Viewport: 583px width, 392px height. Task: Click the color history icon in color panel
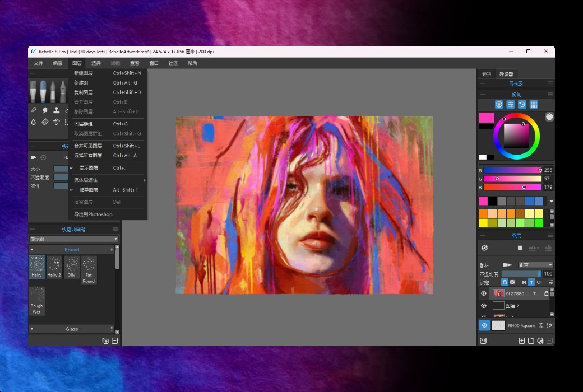click(x=522, y=105)
